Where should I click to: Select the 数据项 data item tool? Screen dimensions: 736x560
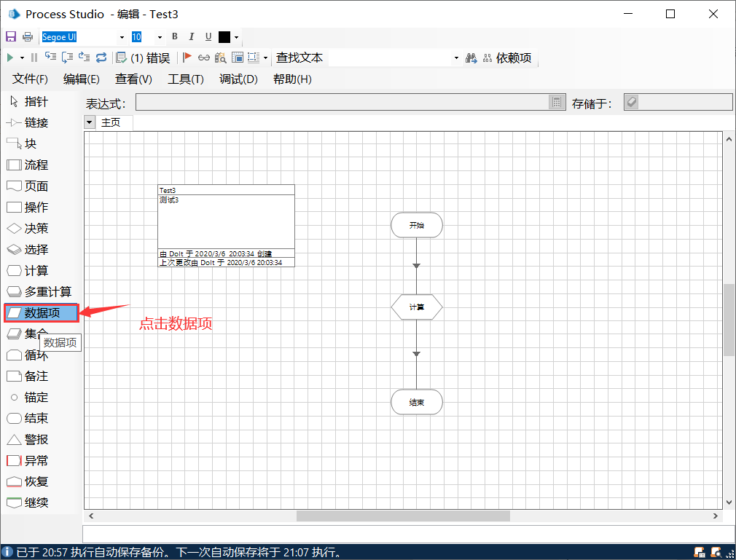42,313
